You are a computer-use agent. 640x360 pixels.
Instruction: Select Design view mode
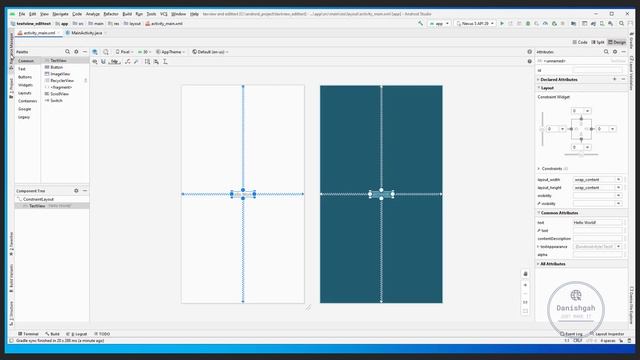click(617, 42)
